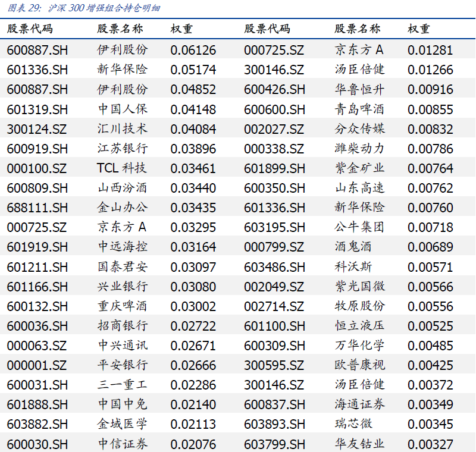Select stock code 601319.SH
Screen dimensions: 476x452
click(x=37, y=109)
